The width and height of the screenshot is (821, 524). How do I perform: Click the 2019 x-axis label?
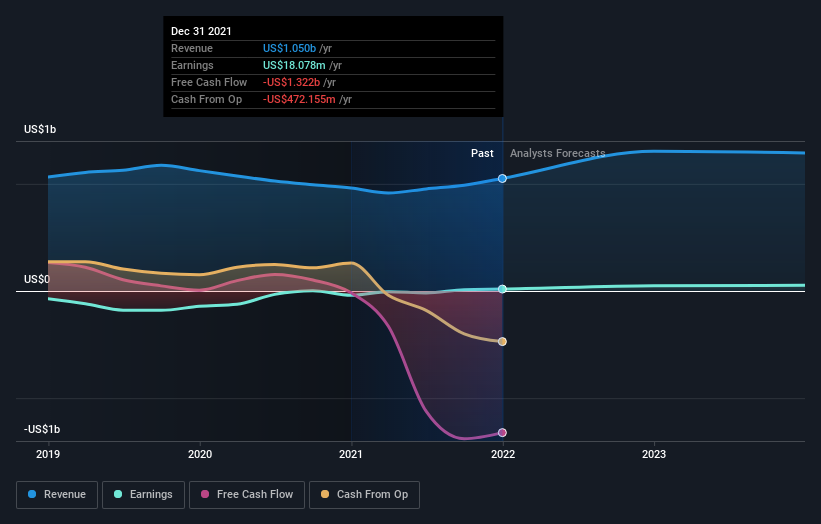tap(48, 454)
